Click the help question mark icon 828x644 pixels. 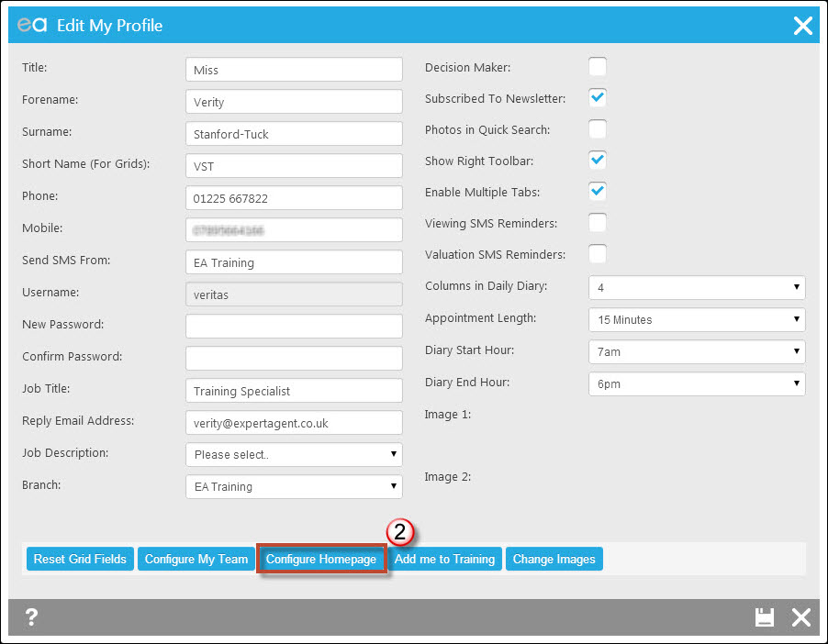coord(32,616)
